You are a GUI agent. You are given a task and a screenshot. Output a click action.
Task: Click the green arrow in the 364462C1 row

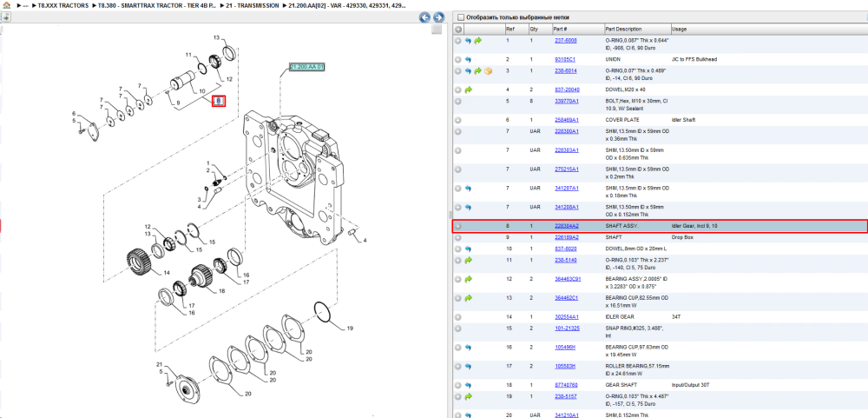coord(468,298)
